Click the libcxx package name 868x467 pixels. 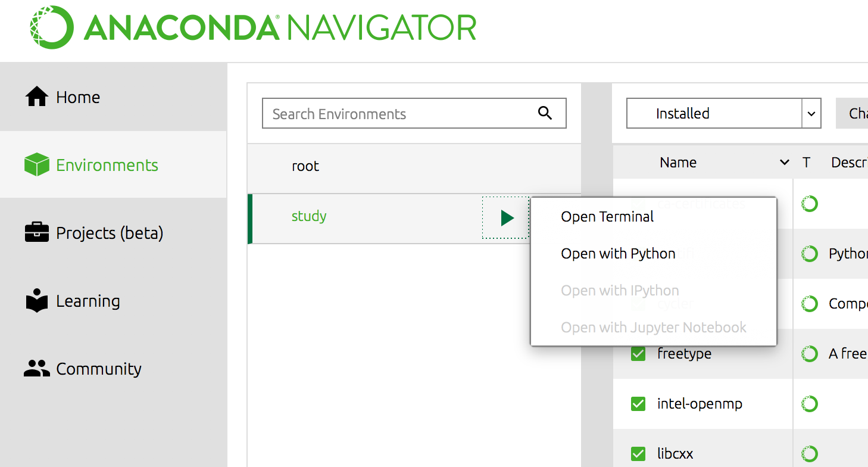pyautogui.click(x=675, y=454)
